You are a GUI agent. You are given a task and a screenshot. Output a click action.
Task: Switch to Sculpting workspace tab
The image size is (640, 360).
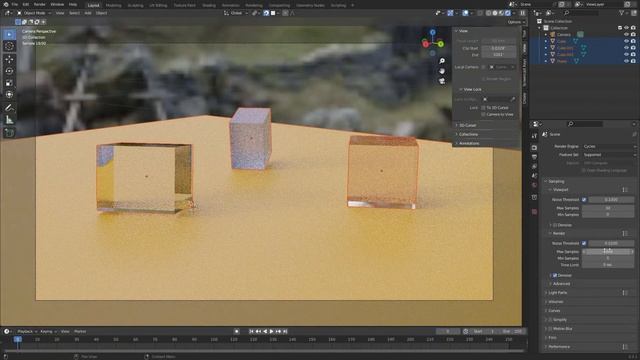pyautogui.click(x=136, y=5)
